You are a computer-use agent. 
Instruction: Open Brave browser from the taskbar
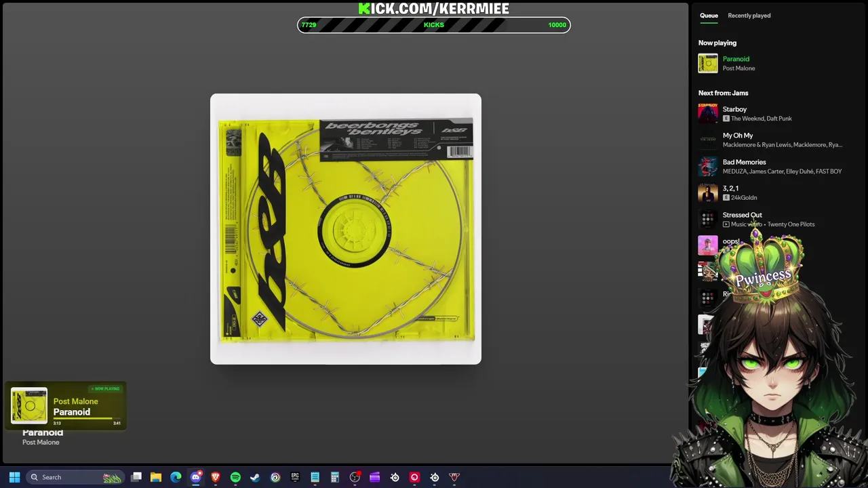coord(216,477)
